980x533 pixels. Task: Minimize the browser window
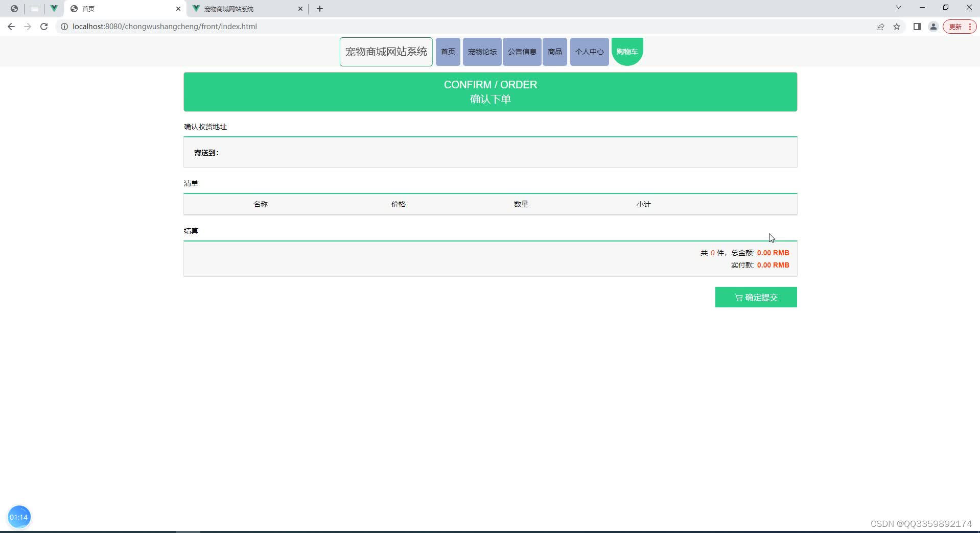point(922,8)
